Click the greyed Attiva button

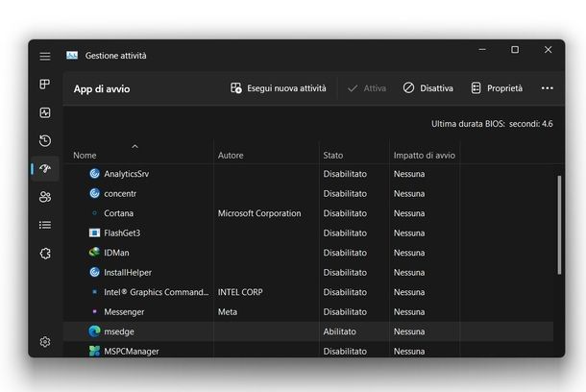367,88
